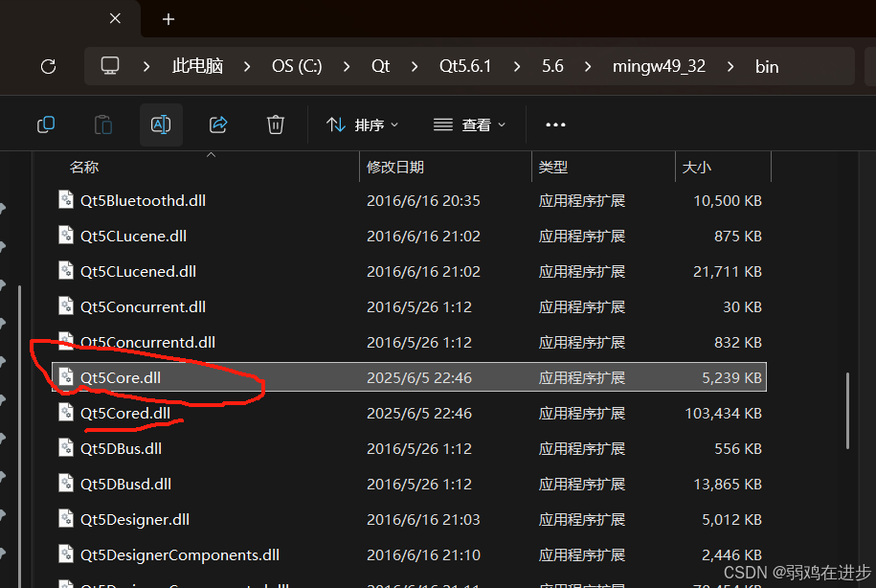The height and width of the screenshot is (588, 876).
Task: Click the navigation pane vertical scrollbar
Action: (19, 436)
